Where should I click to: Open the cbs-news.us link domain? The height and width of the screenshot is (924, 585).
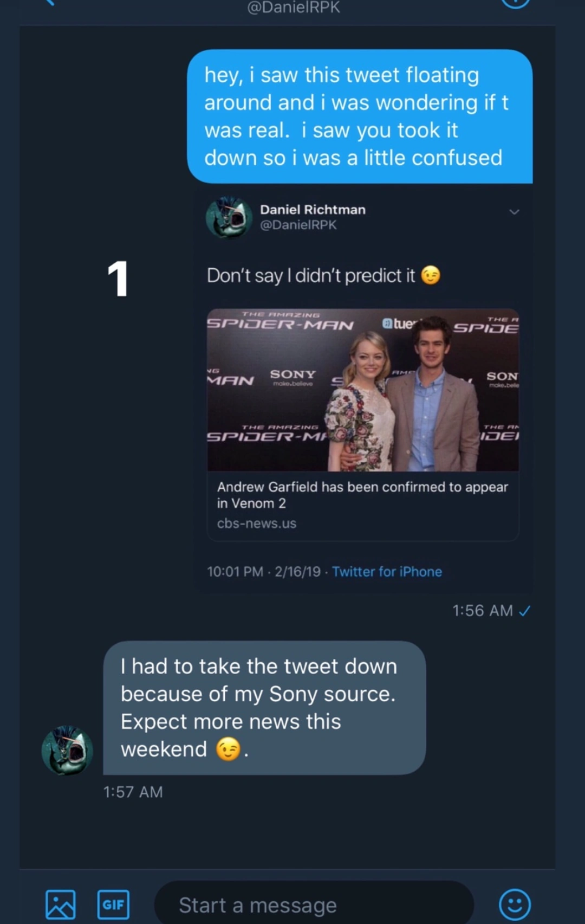257,524
